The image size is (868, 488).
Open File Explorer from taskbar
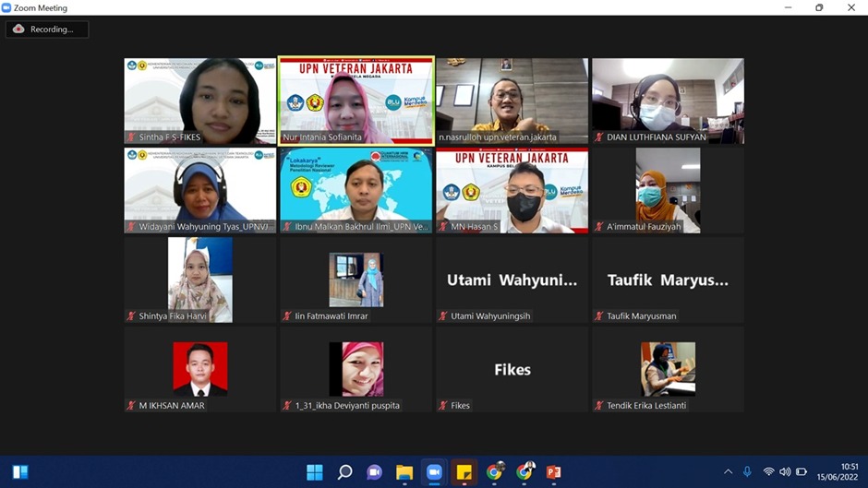pyautogui.click(x=404, y=472)
